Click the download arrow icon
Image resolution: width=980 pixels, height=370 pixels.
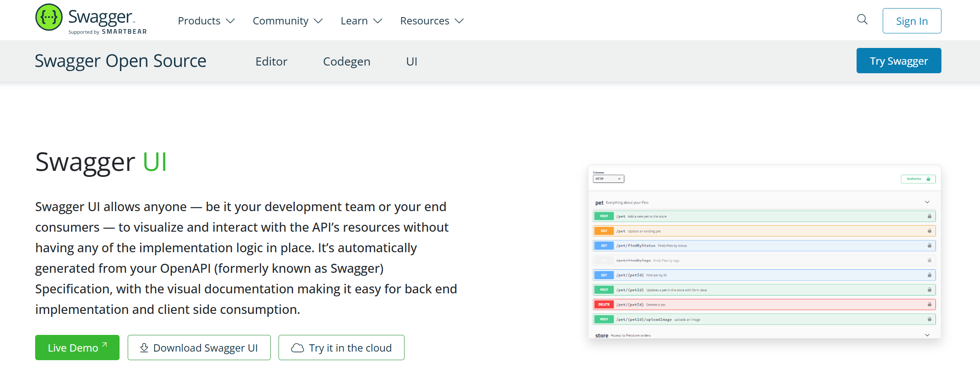(x=144, y=348)
